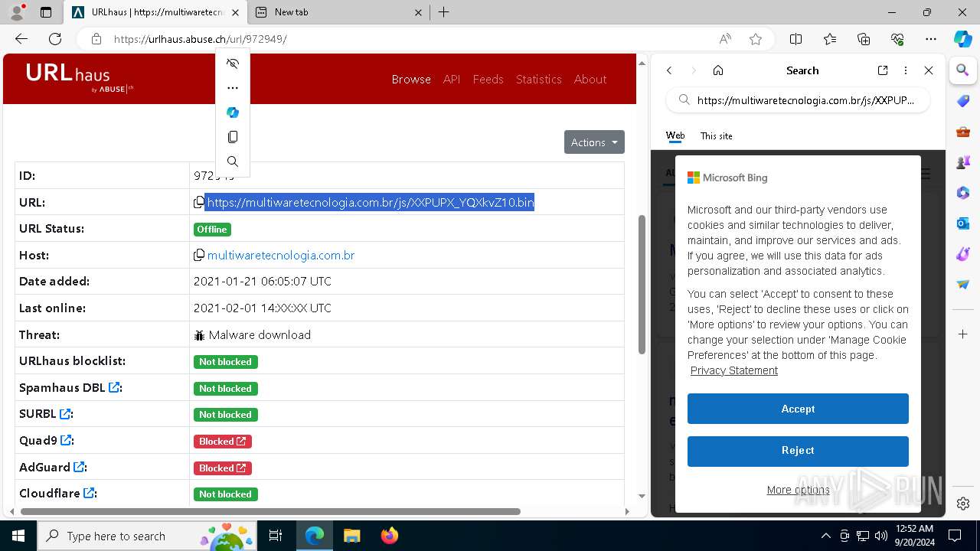Show more mini menu options
This screenshot has height=551, width=980.
pos(233,88)
